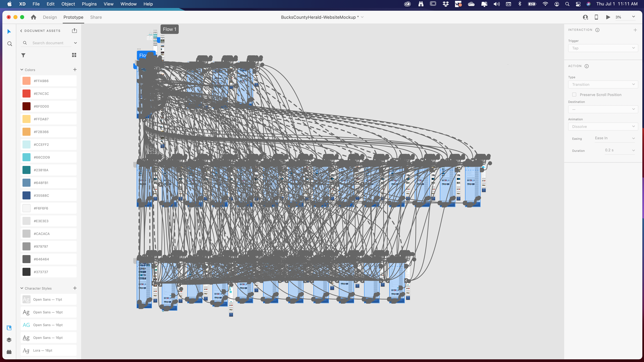This screenshot has width=644, height=362.
Task: Open the Libraries panel icon
Action: [9, 328]
